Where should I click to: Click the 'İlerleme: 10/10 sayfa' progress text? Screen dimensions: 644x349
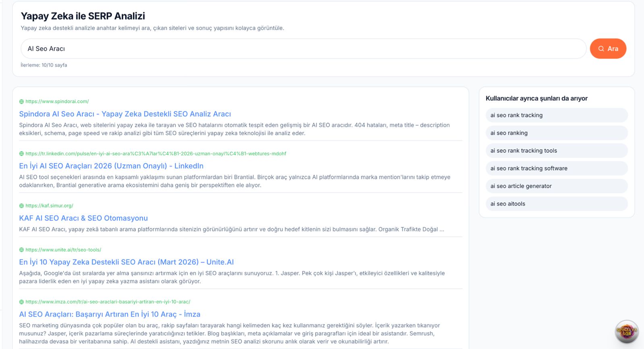pyautogui.click(x=44, y=65)
